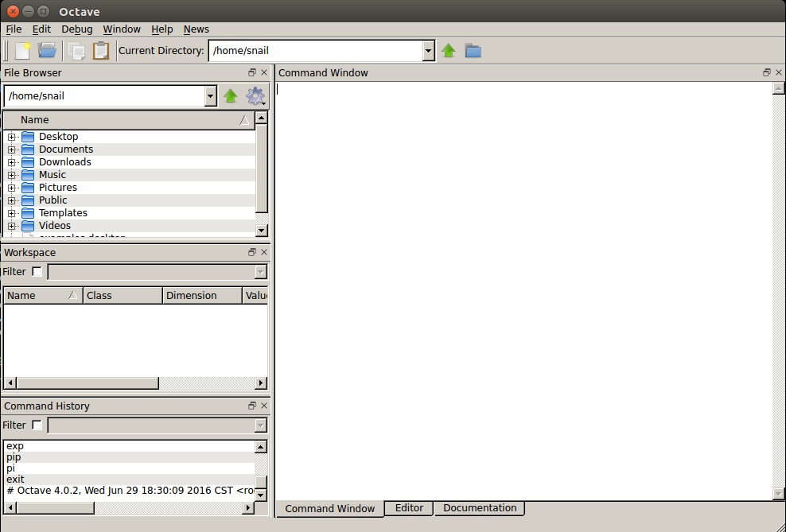Close the Command Window panel
Viewport: 786px width, 532px height.
pos(779,72)
